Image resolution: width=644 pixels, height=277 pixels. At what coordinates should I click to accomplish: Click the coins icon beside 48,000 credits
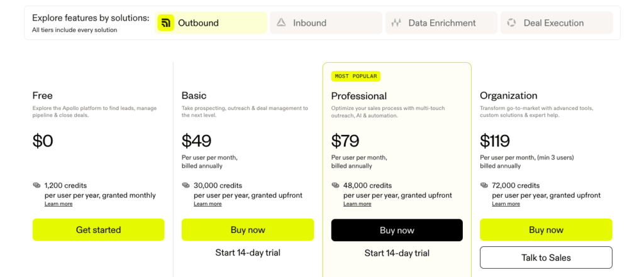coord(336,185)
